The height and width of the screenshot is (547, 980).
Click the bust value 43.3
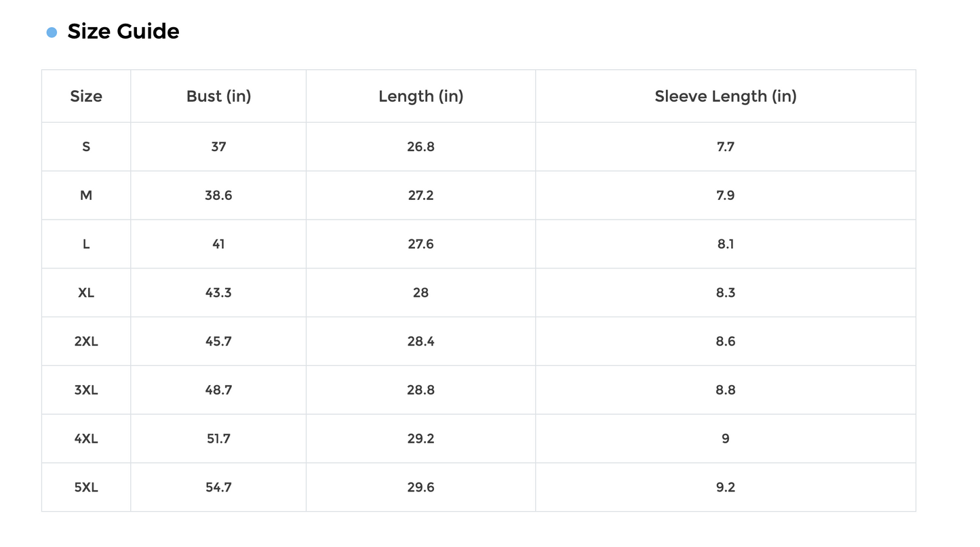click(x=218, y=293)
